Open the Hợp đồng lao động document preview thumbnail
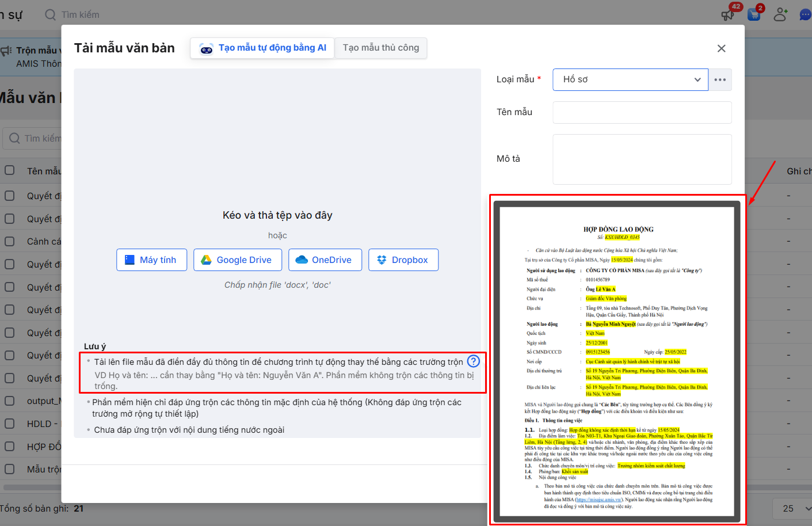This screenshot has width=812, height=526. (x=617, y=361)
